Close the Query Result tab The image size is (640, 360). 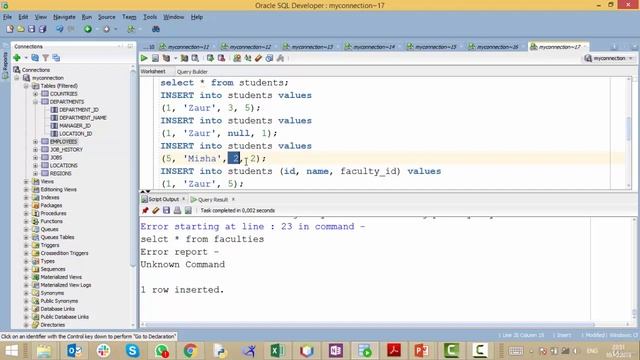pos(233,200)
